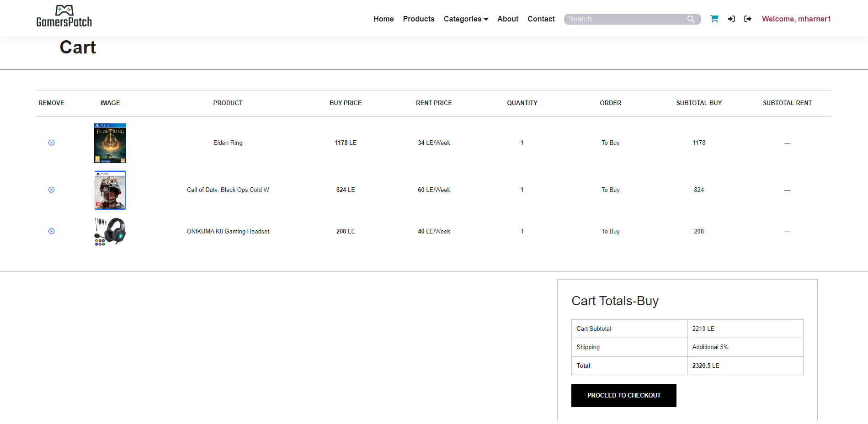Click the Welcome, mharner1 account link
This screenshot has width=868, height=424.
click(x=796, y=19)
